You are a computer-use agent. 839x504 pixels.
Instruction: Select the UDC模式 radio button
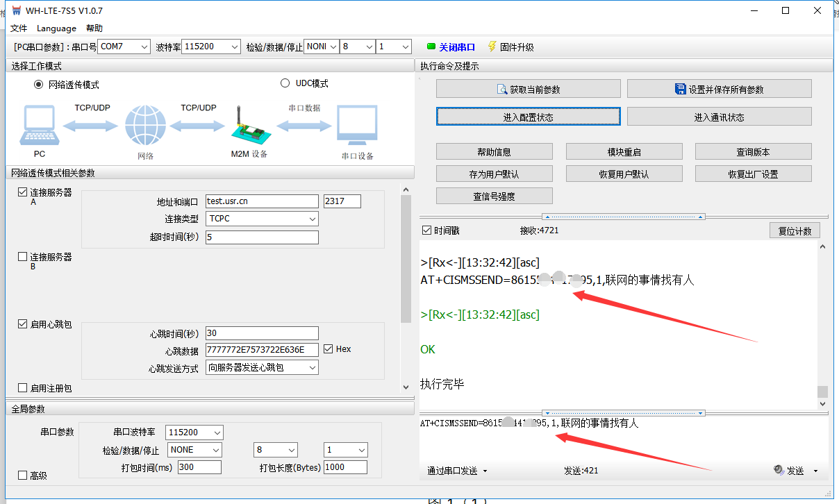285,83
